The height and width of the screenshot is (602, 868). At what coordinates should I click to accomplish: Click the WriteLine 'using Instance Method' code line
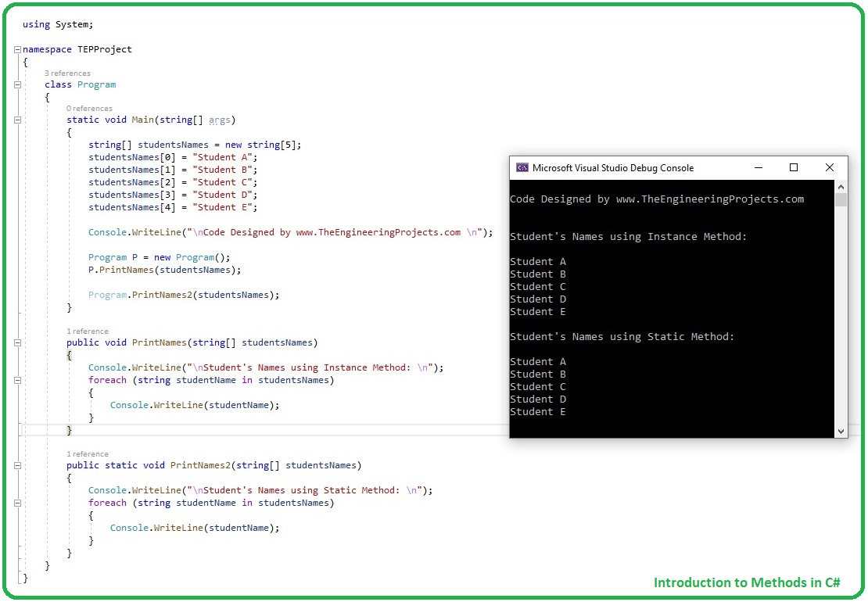coord(266,368)
